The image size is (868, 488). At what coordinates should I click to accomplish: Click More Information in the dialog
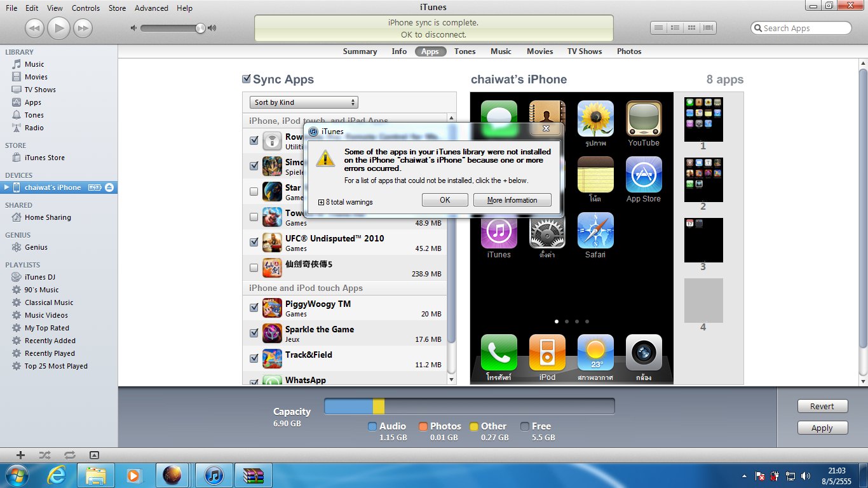(x=512, y=200)
